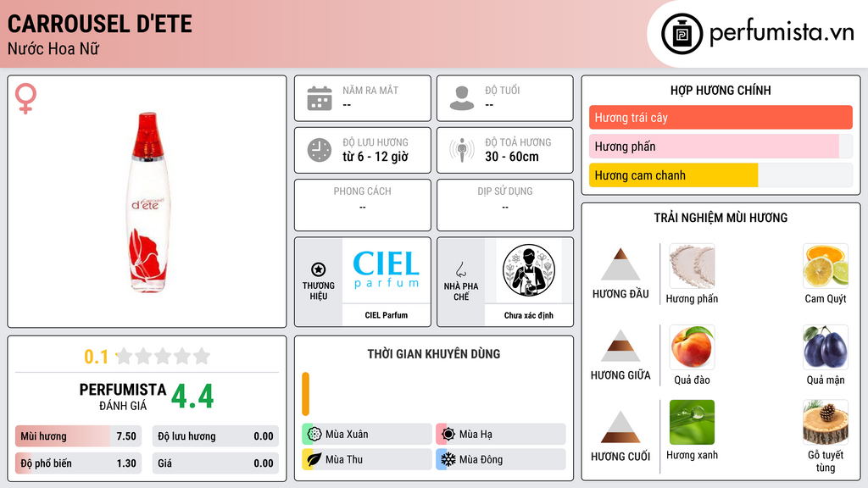Click the HỢP HƯƠNG CHÍNH heading
The image size is (868, 488).
click(x=721, y=90)
